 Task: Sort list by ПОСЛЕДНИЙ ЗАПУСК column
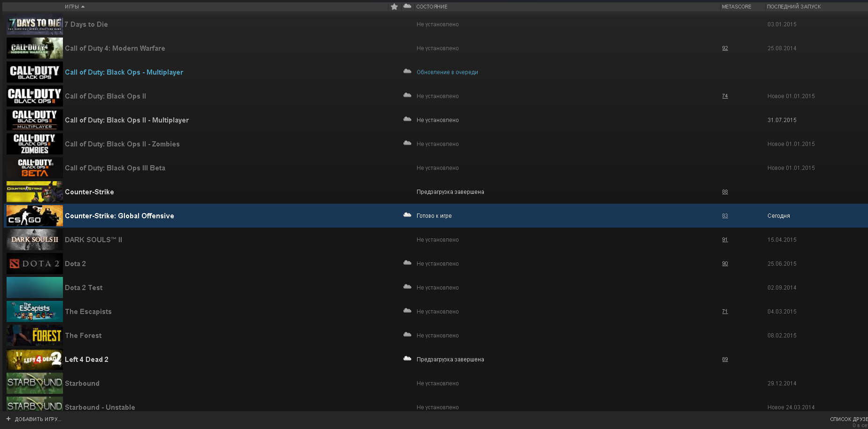click(x=794, y=7)
